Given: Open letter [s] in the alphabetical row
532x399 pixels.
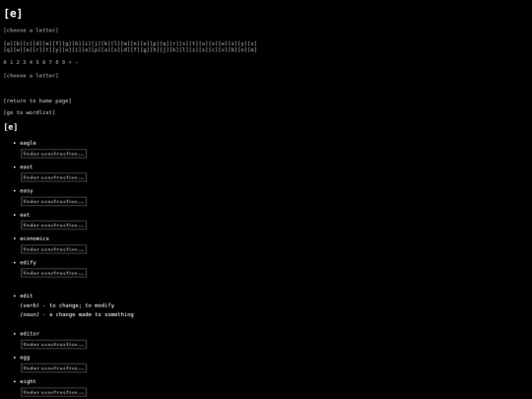Looking at the screenshot, I should (183, 43).
